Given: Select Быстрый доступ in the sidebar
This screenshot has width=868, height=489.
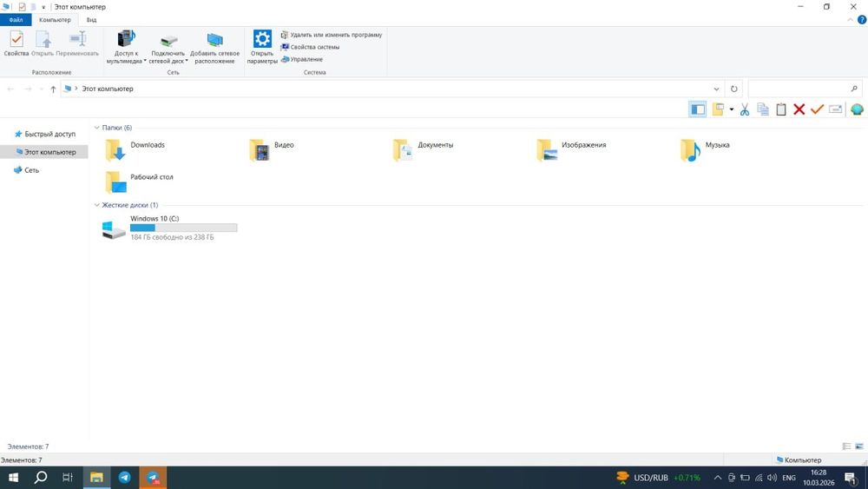Looking at the screenshot, I should (x=44, y=134).
